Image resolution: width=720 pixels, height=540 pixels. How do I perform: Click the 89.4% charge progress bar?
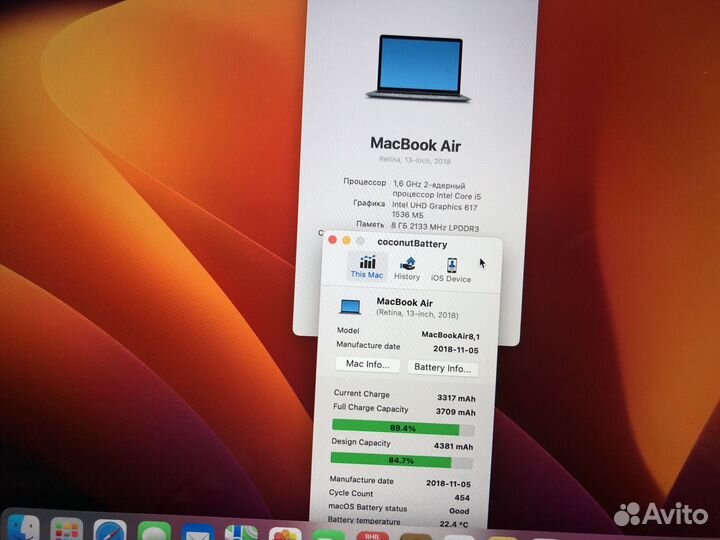[x=403, y=428]
